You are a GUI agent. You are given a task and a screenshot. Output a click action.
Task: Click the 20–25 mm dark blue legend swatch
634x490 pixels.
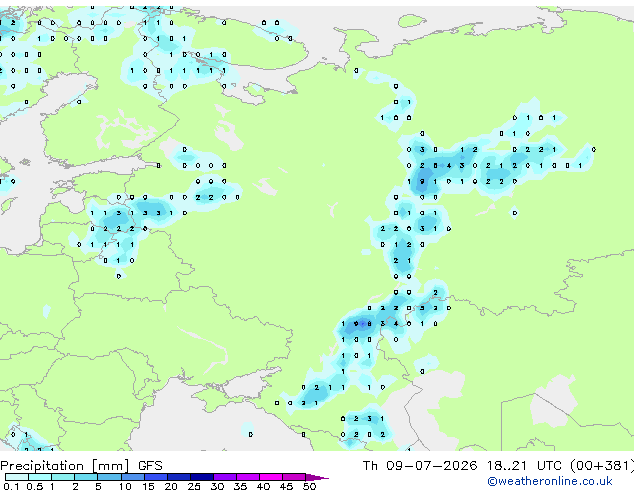coord(179,477)
